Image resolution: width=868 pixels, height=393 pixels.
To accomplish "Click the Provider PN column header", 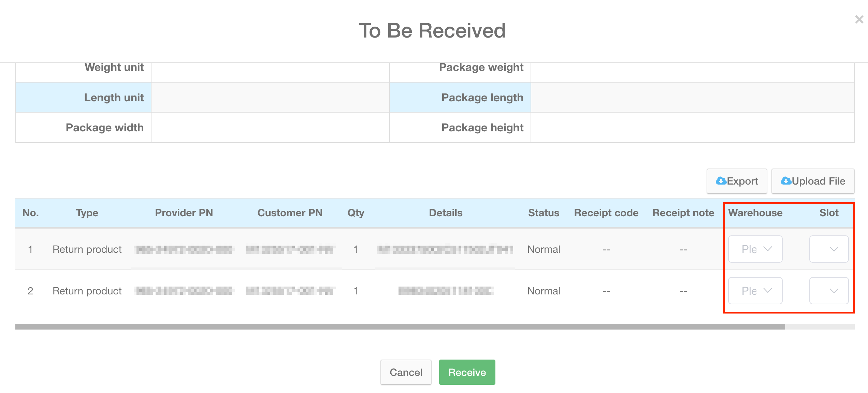I will point(184,213).
